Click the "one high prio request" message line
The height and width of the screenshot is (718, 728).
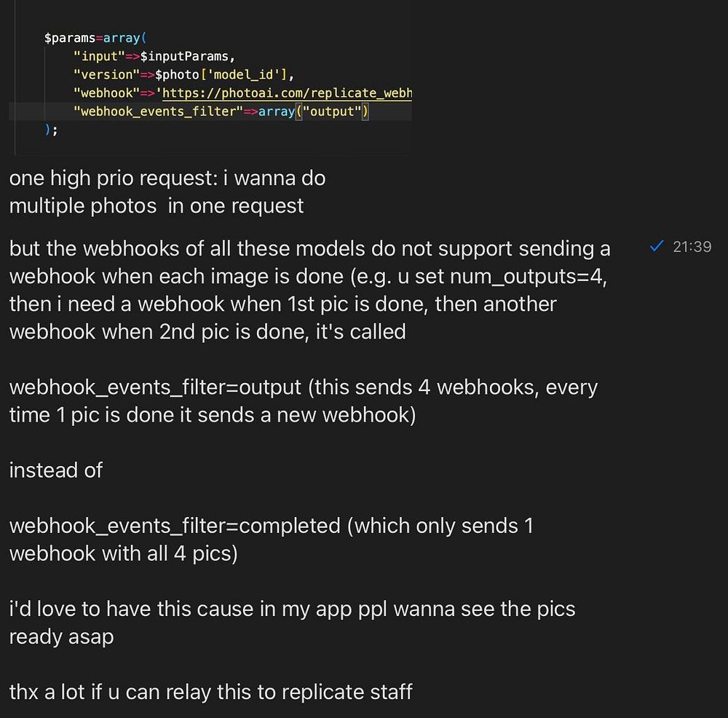[x=167, y=178]
